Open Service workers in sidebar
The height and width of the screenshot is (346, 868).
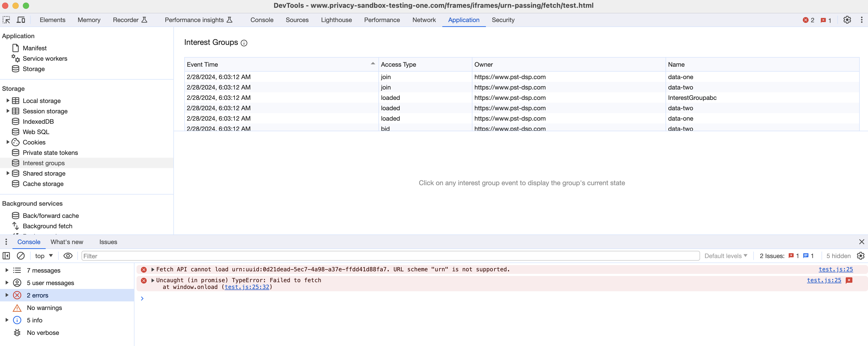45,59
